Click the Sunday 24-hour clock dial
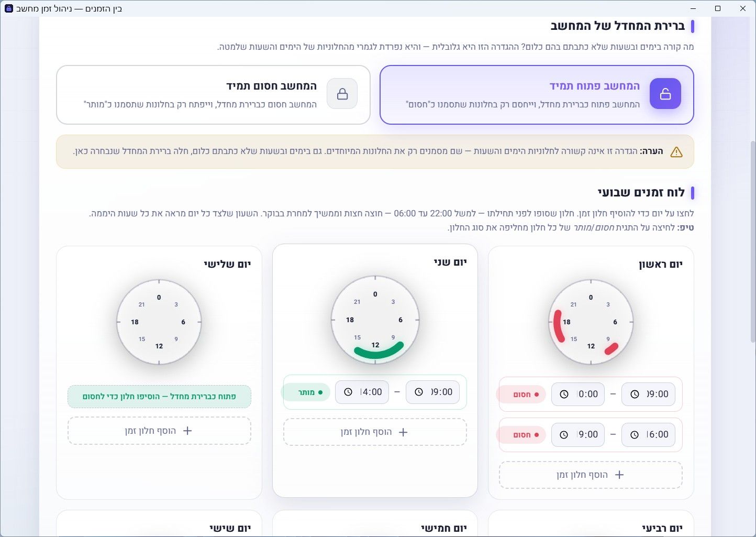Screen dimensions: 756x537 [591, 322]
